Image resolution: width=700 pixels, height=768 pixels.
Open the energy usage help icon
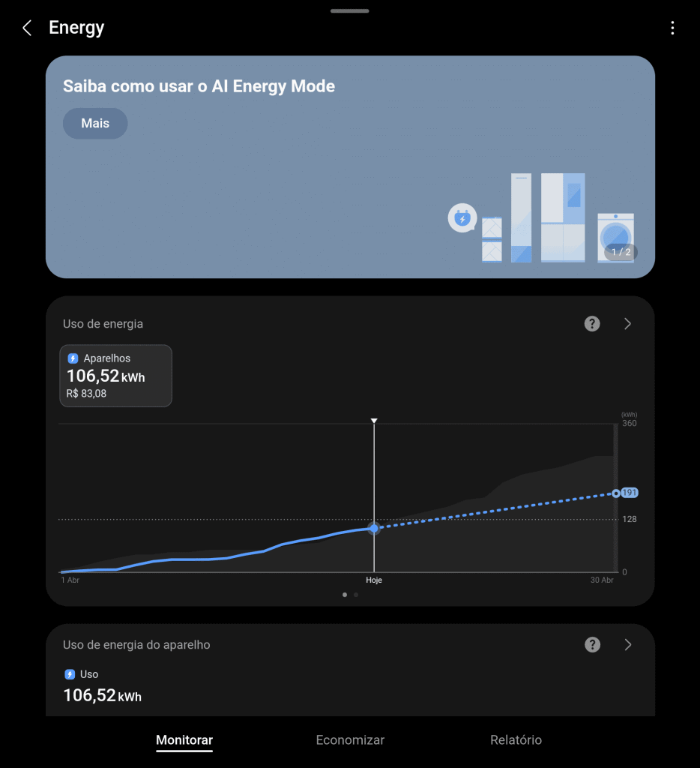(x=592, y=323)
